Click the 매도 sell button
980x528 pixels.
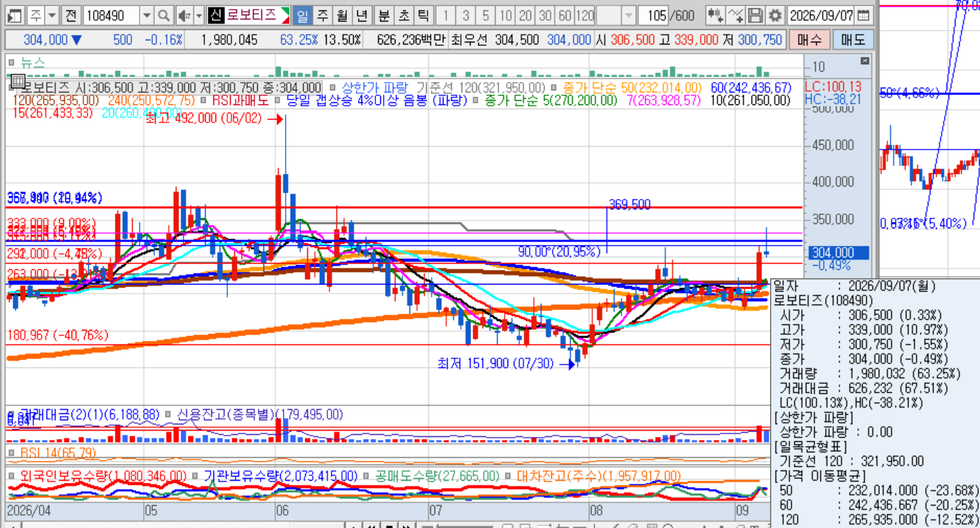[x=853, y=40]
